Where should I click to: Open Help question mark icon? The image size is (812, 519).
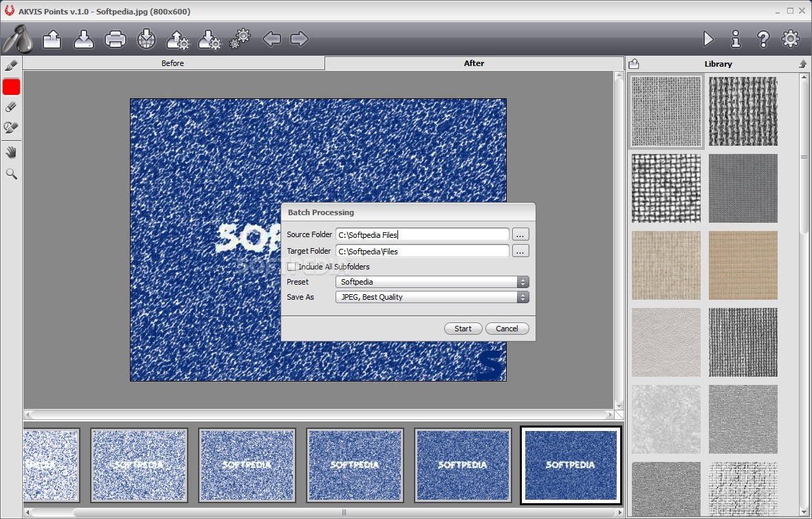click(x=762, y=39)
